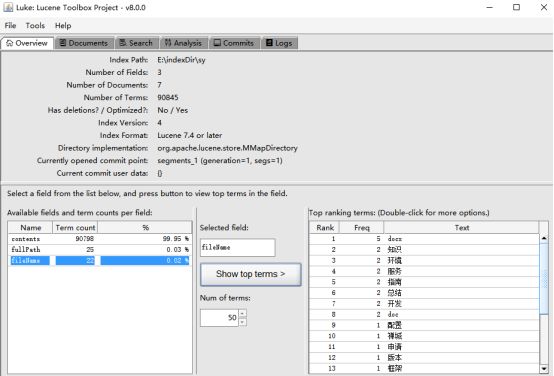Select the Overview tab
554x376 pixels.
tap(27, 43)
